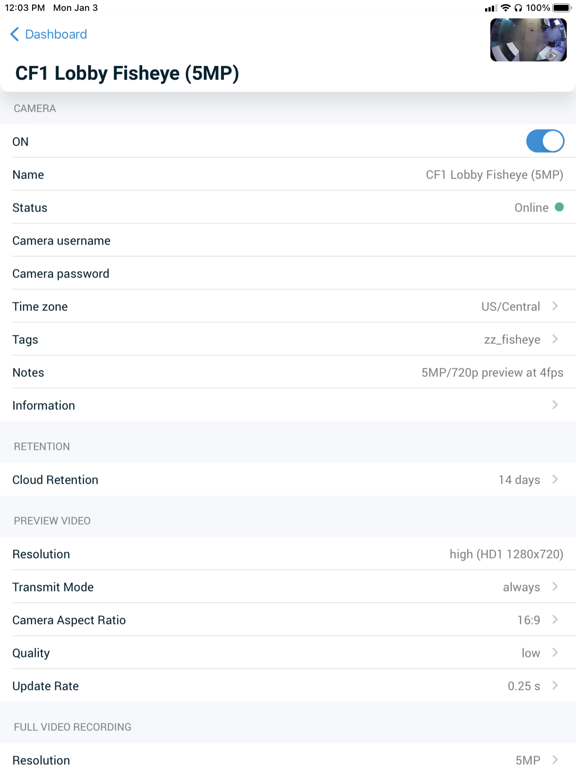Viewport: 576px width, 768px height.
Task: Tap the Transmit Mode label
Action: pyautogui.click(x=53, y=587)
